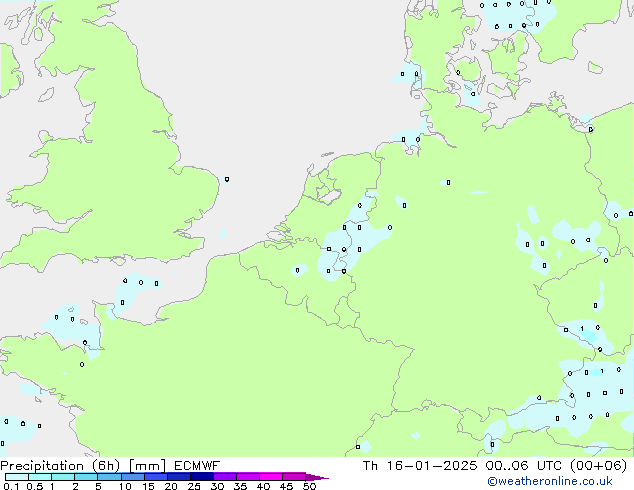
Task: Select legend color between 5 and 10
Action: point(110,477)
